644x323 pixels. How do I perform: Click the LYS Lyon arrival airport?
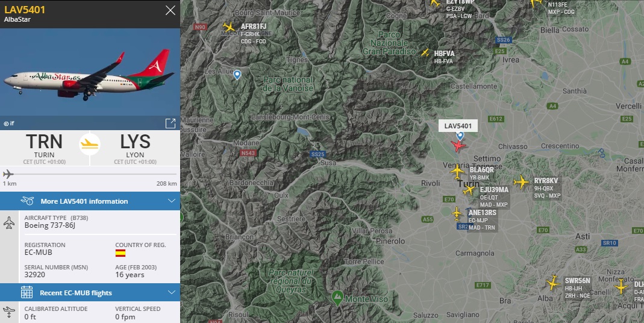[x=135, y=148]
